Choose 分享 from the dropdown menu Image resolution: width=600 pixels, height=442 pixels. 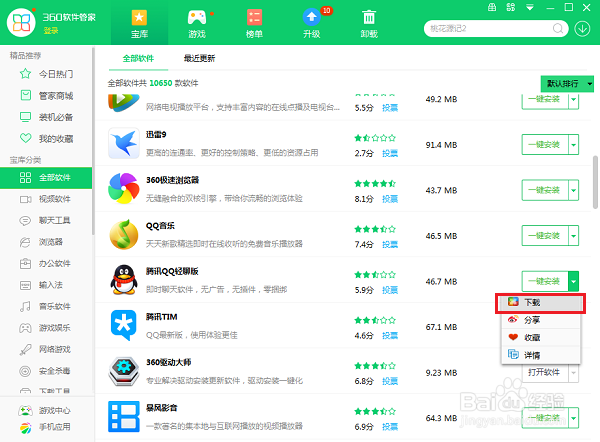coord(541,320)
